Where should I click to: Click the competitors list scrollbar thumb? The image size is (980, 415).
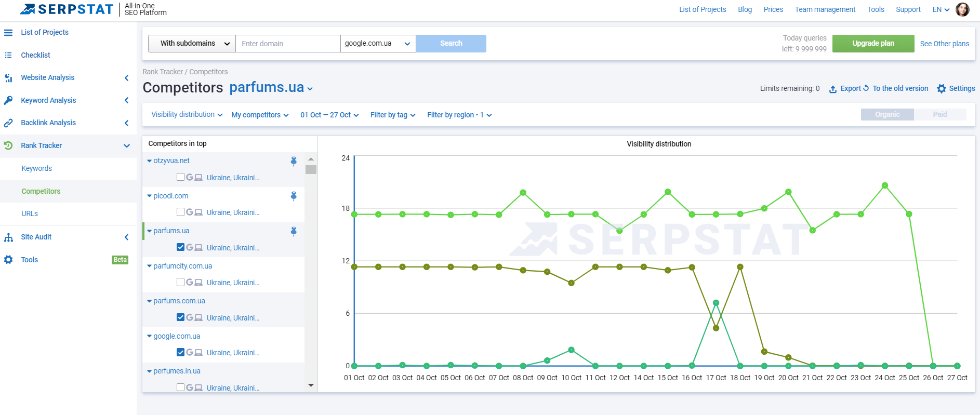[311, 169]
